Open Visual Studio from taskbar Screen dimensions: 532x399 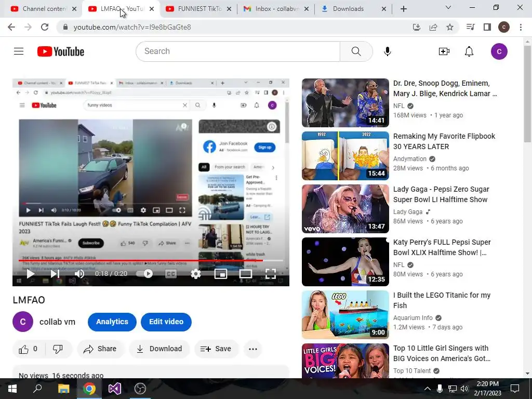pos(115,389)
